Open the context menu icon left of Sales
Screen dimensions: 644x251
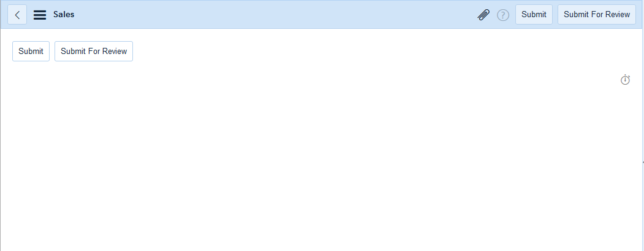pos(40,15)
